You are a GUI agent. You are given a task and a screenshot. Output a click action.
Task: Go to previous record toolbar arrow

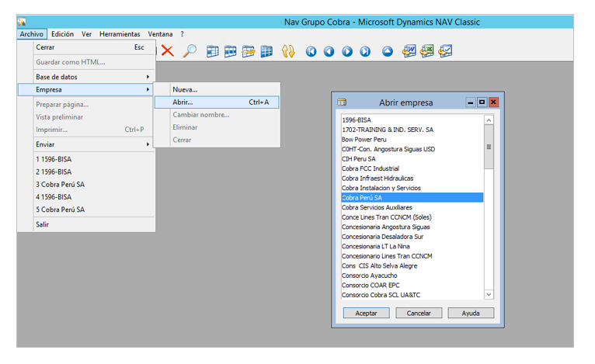(x=329, y=51)
